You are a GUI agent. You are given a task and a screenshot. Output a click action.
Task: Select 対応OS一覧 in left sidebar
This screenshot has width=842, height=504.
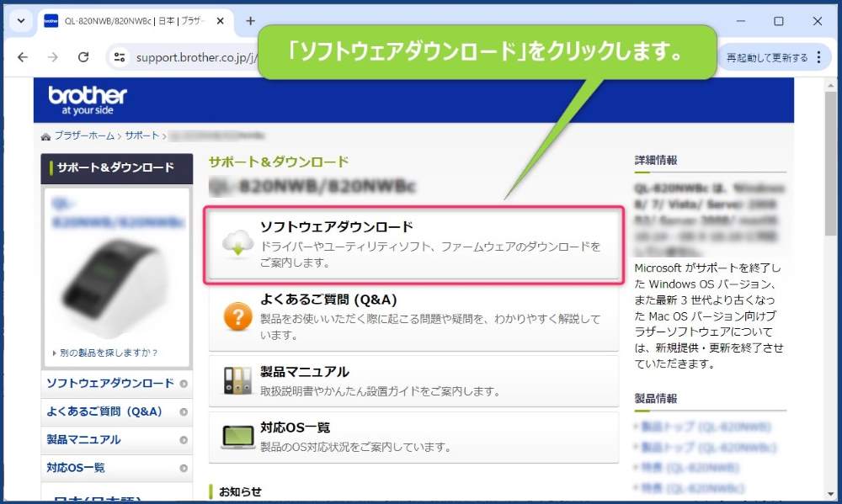coord(76,468)
